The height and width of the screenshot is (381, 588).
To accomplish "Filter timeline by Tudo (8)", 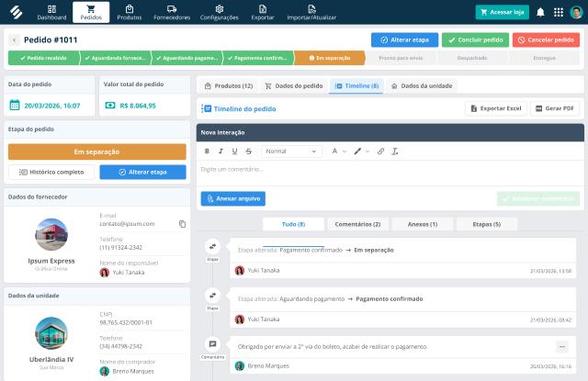I will pyautogui.click(x=293, y=224).
